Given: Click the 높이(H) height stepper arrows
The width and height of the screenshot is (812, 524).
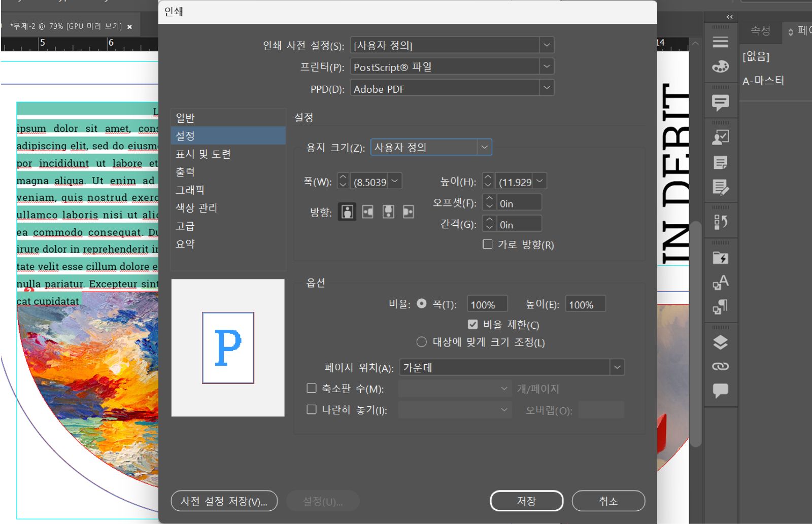Looking at the screenshot, I should pyautogui.click(x=488, y=181).
